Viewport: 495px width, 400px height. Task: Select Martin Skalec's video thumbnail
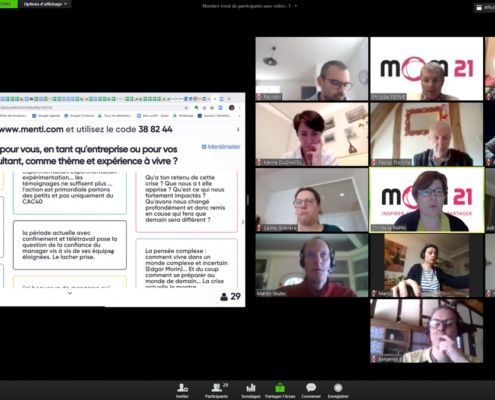tap(312, 265)
